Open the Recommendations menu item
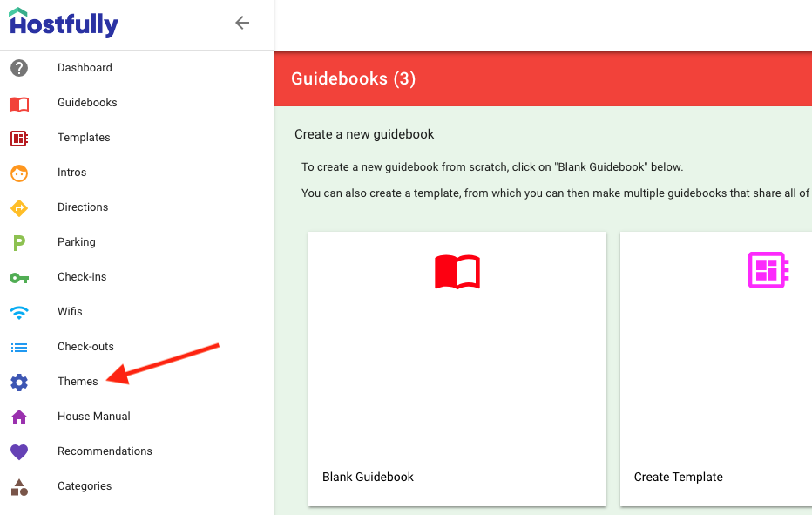812x515 pixels. tap(105, 451)
